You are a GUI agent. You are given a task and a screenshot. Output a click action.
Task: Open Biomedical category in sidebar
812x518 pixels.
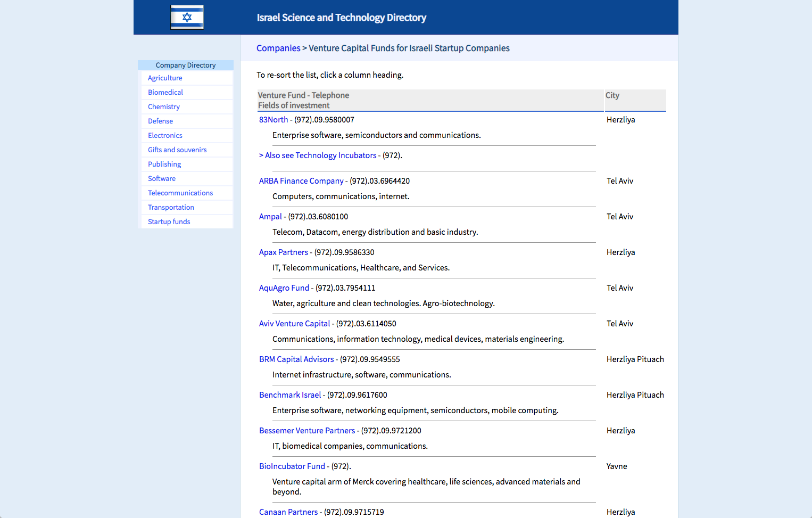pos(165,92)
